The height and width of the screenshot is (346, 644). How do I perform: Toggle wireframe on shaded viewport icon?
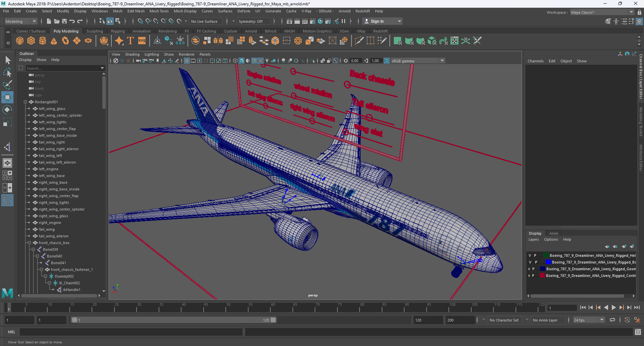coord(254,61)
